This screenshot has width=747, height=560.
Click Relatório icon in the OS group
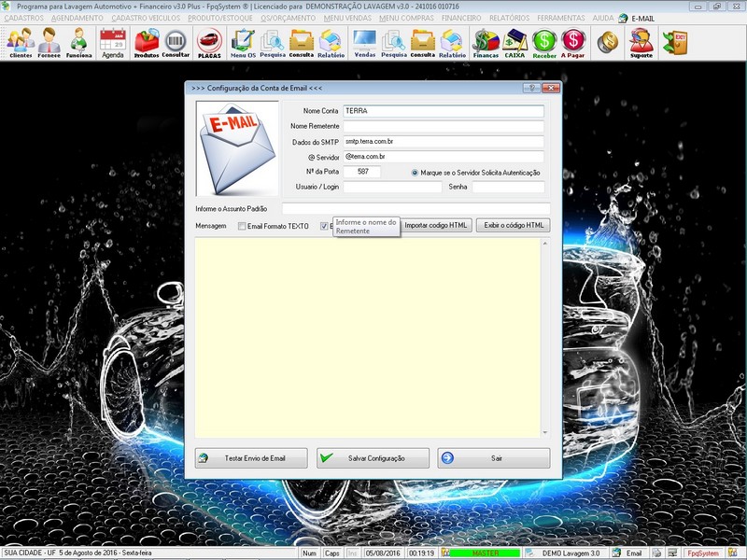point(331,43)
